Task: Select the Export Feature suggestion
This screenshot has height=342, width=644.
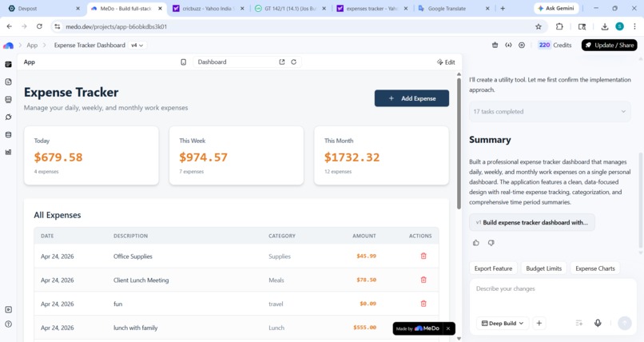Action: tap(493, 268)
